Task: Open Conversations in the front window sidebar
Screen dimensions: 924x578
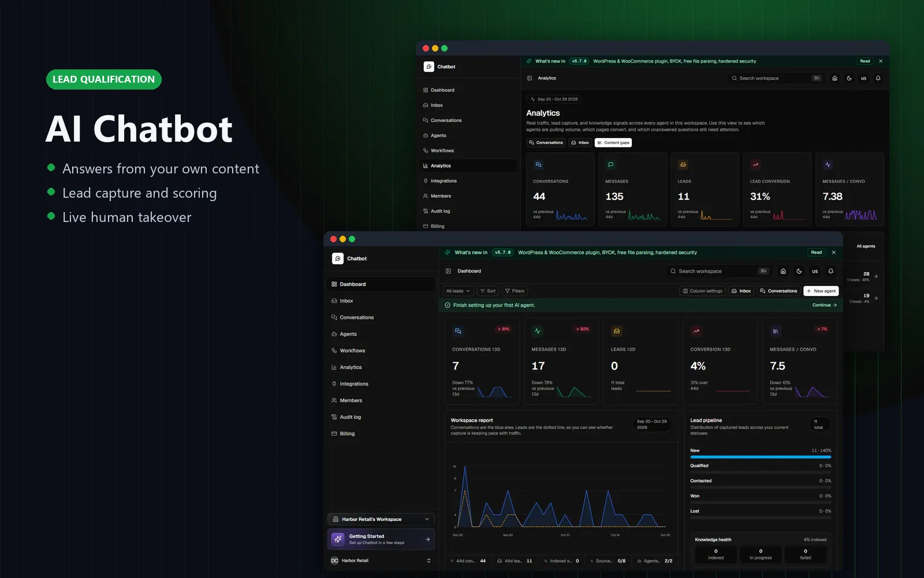Action: pos(381,317)
